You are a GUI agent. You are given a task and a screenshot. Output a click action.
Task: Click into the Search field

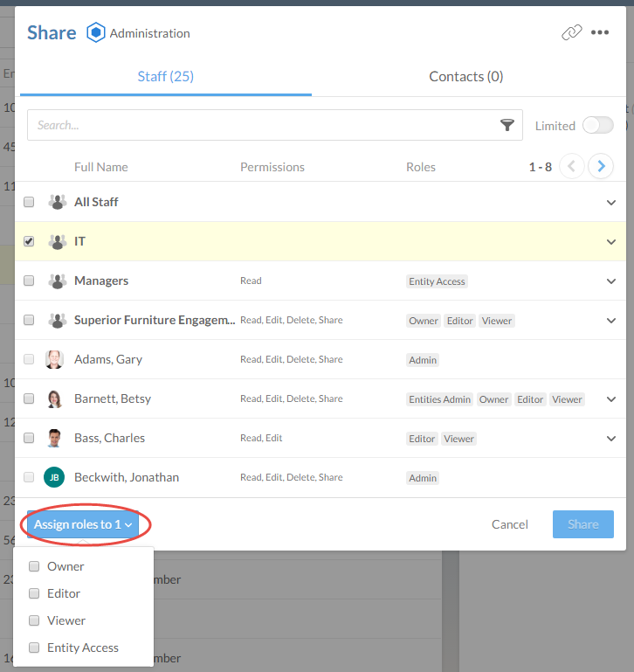click(x=262, y=126)
